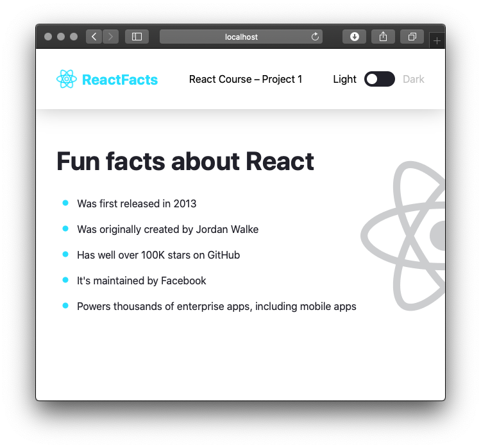Toggle the Light/Dark mode switch
The width and height of the screenshot is (481, 448).
[x=380, y=79]
